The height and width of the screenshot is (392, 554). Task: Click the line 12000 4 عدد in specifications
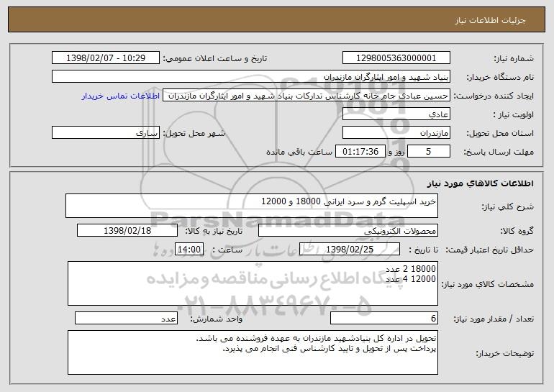411,279
